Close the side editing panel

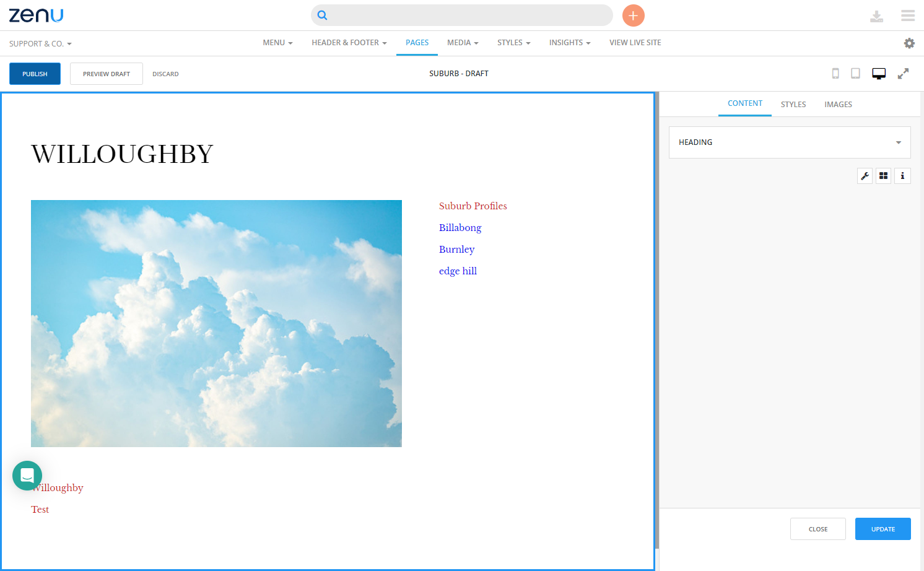(x=818, y=529)
